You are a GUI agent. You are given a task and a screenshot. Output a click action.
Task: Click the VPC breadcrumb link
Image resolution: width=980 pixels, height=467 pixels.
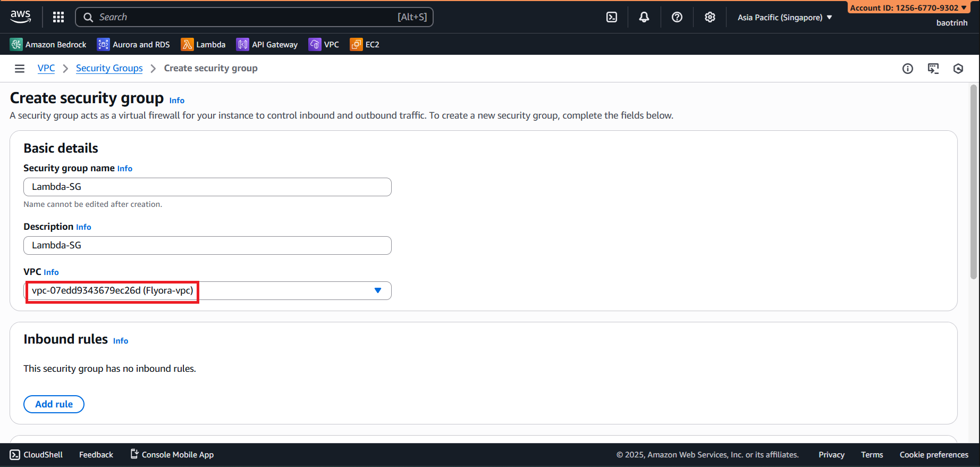pyautogui.click(x=46, y=68)
